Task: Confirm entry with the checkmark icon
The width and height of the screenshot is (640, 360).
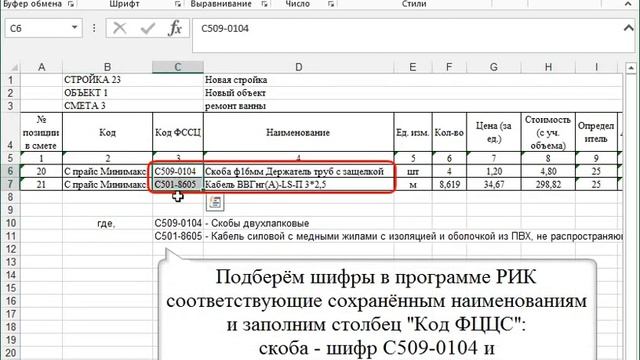Action: (147, 28)
